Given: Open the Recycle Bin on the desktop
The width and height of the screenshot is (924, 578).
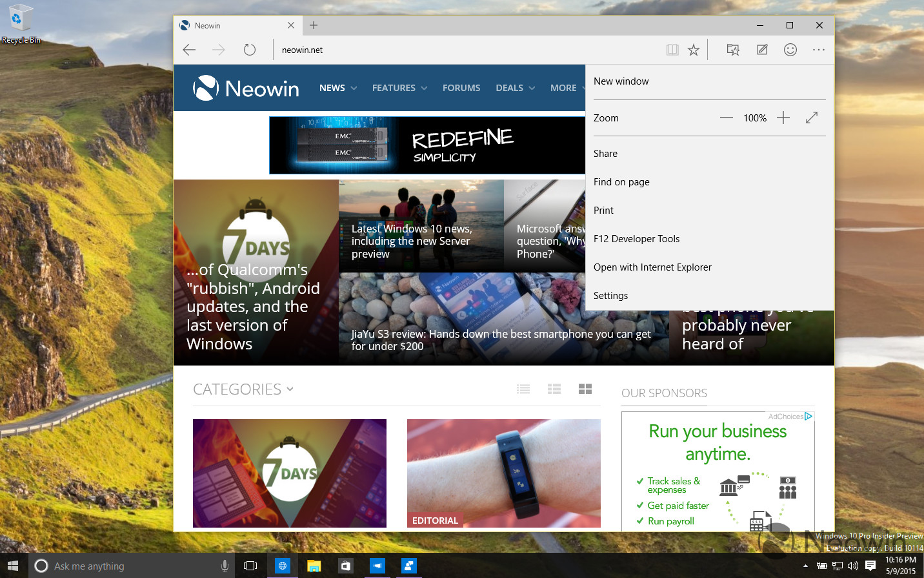Looking at the screenshot, I should click(x=21, y=25).
